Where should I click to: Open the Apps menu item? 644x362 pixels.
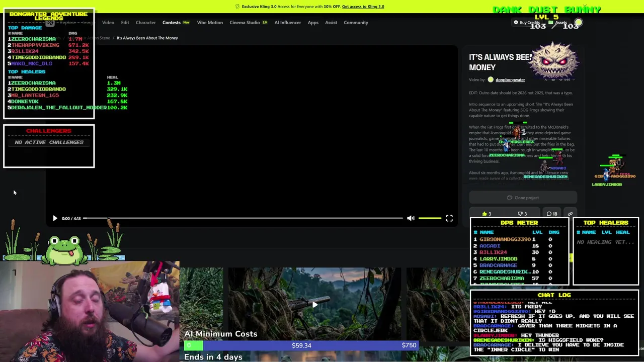(313, 22)
